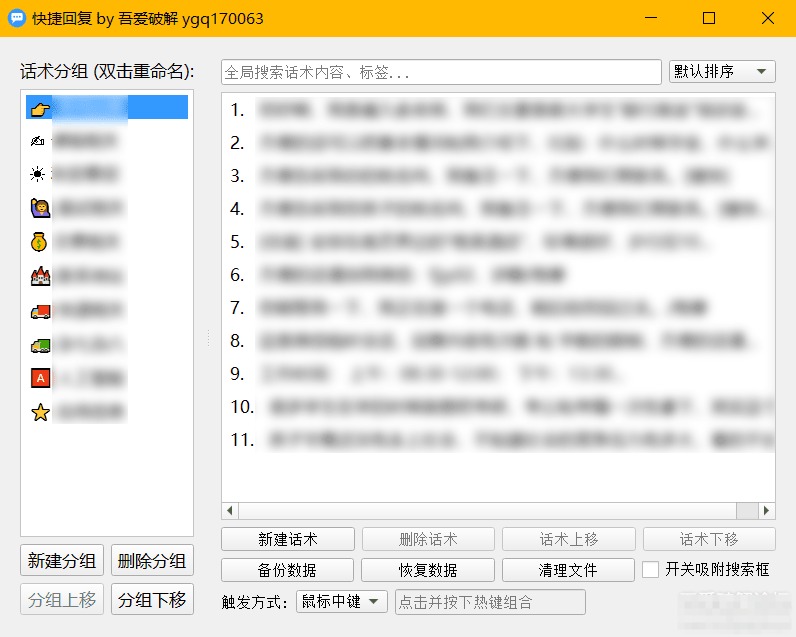Maximize the 快捷回复 window
Viewport: 796px width, 637px height.
click(709, 18)
